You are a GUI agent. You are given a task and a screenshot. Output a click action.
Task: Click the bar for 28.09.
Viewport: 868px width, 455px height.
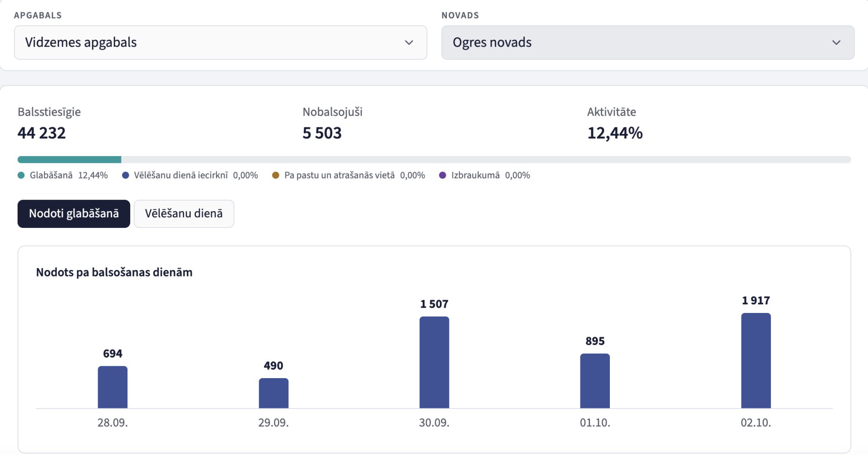click(x=113, y=387)
